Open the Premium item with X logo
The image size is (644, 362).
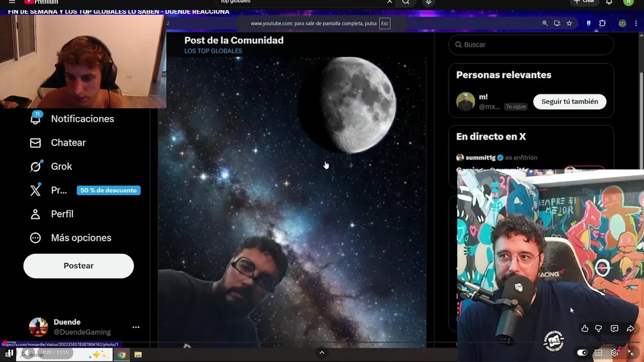[48, 190]
